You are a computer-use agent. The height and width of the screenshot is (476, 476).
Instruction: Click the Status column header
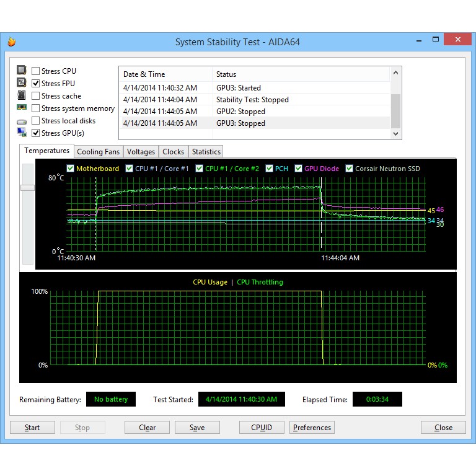click(x=301, y=74)
